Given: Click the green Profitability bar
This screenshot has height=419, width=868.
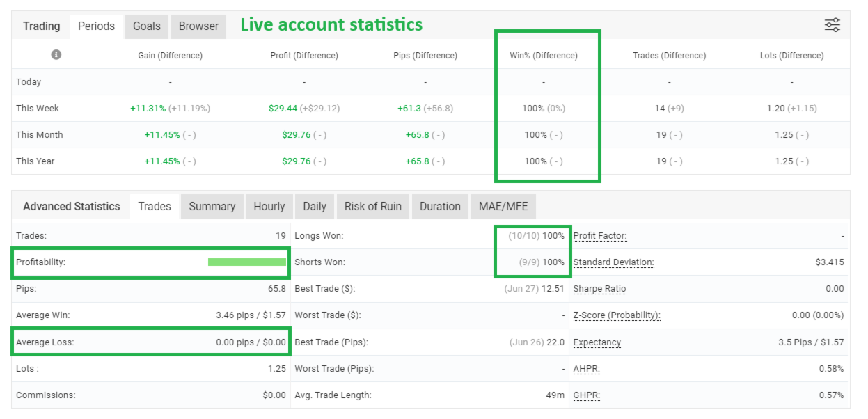Looking at the screenshot, I should pyautogui.click(x=247, y=262).
